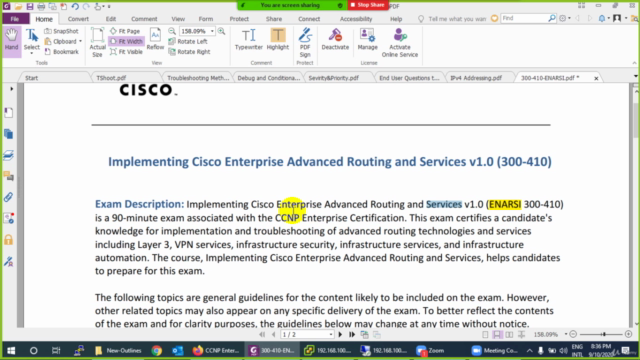Open the page number 1 / 2 dropdown
Image resolution: width=640 pixels, height=360 pixels.
pos(331,335)
